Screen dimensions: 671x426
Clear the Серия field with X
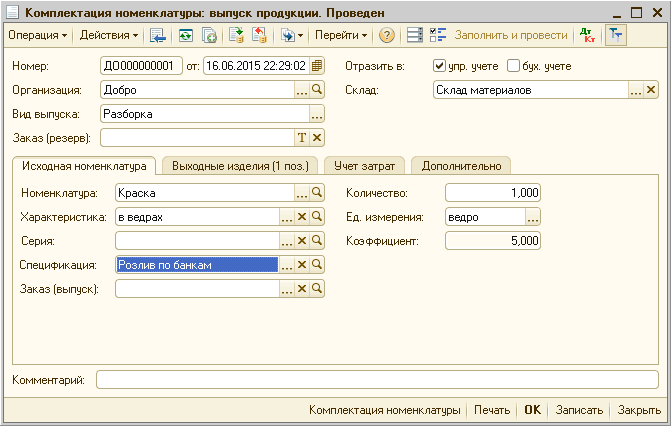pyautogui.click(x=302, y=241)
